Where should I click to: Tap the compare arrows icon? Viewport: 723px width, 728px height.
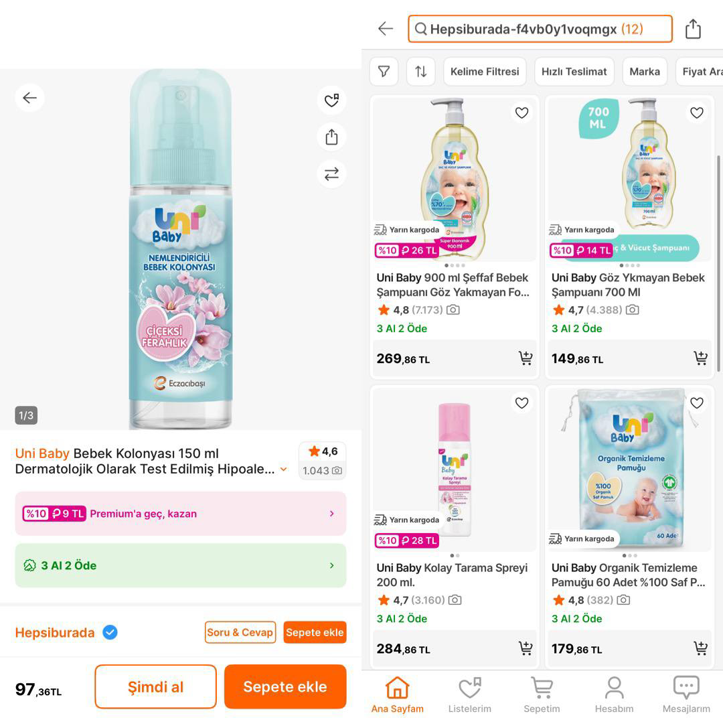click(331, 174)
